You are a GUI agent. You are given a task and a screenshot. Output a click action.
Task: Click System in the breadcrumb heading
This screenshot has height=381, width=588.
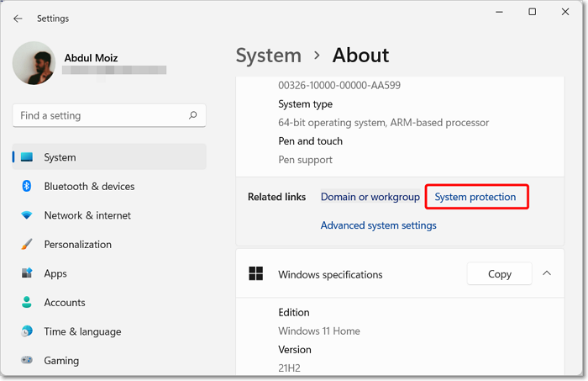tap(269, 56)
